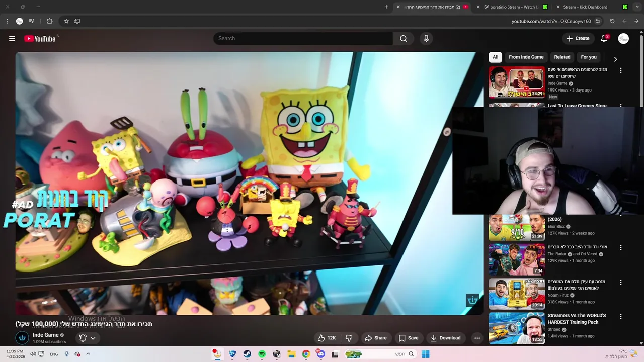Open options for Noam Firuz video
This screenshot has height=362, width=644.
[621, 283]
